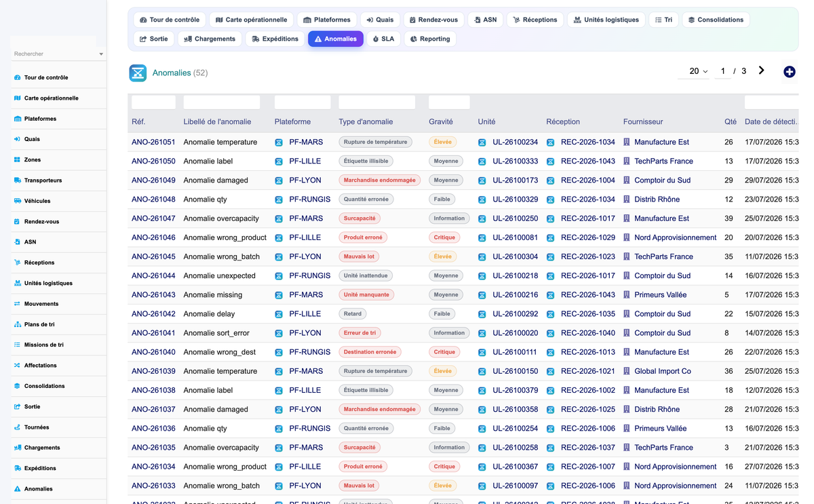Screen dimensions: 814x504
Task: Click the Tour de contrôle sidebar icon
Action: tap(17, 77)
